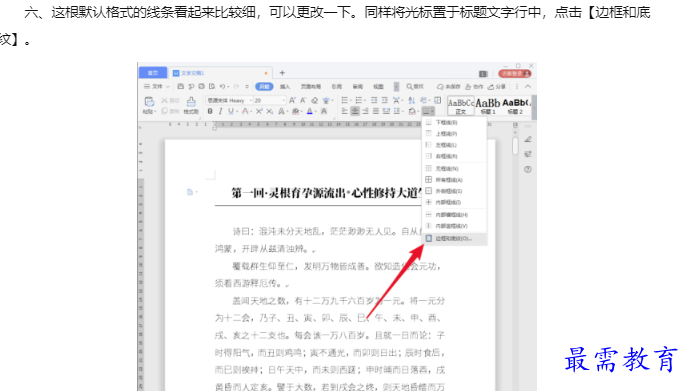Select the 页面布局 Page Layout tab
Screen dimensions: 686x391
tap(311, 87)
